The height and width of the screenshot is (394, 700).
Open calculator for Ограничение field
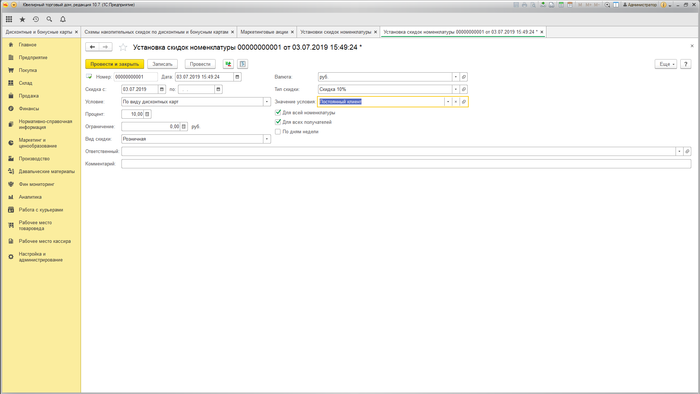(183, 127)
